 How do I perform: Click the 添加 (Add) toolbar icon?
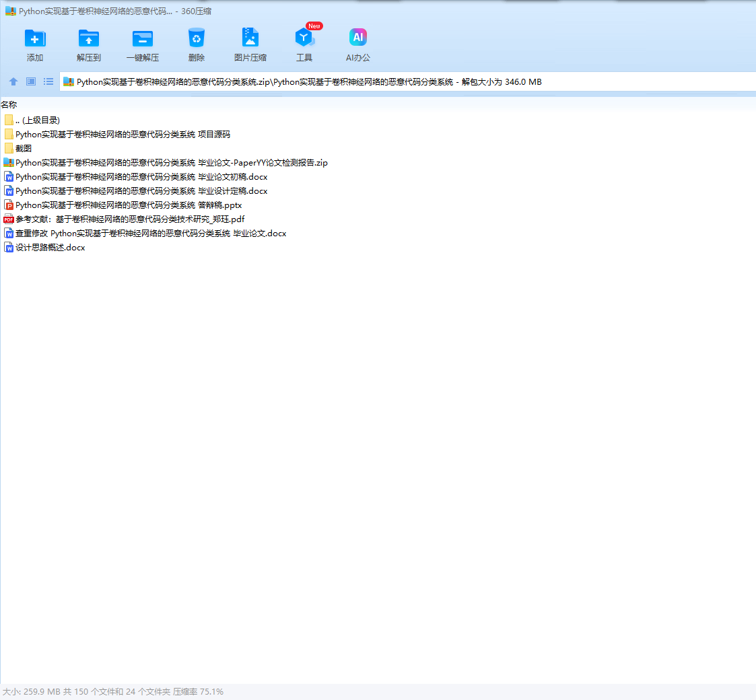pos(35,38)
